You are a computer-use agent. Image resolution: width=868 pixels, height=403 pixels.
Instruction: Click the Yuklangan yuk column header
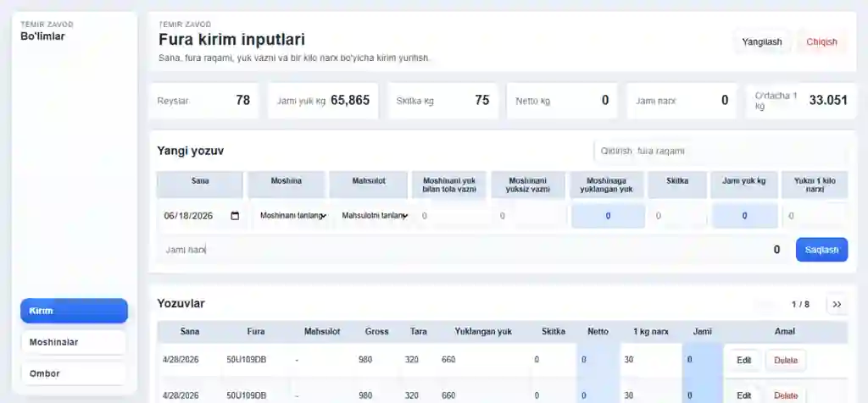tap(483, 332)
